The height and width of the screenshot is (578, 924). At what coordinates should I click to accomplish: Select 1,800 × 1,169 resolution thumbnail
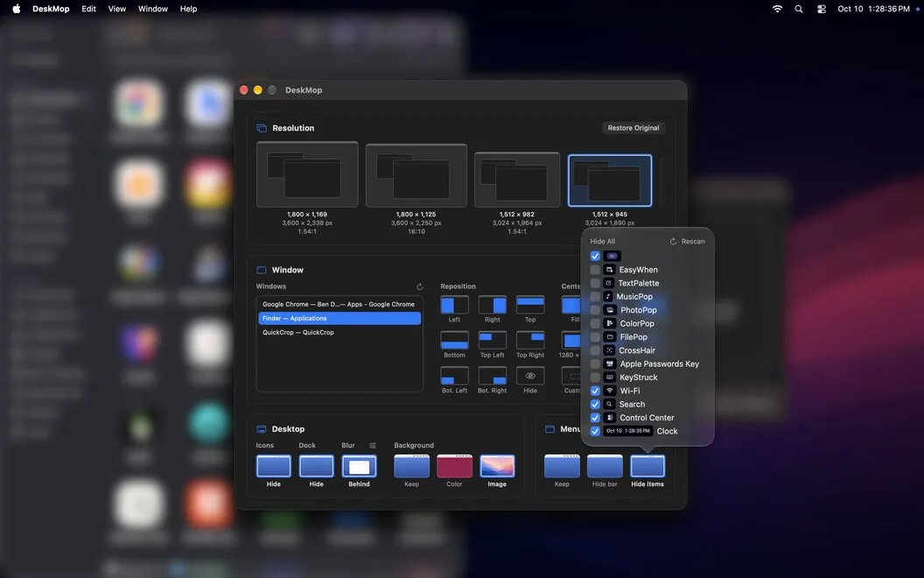coord(307,174)
